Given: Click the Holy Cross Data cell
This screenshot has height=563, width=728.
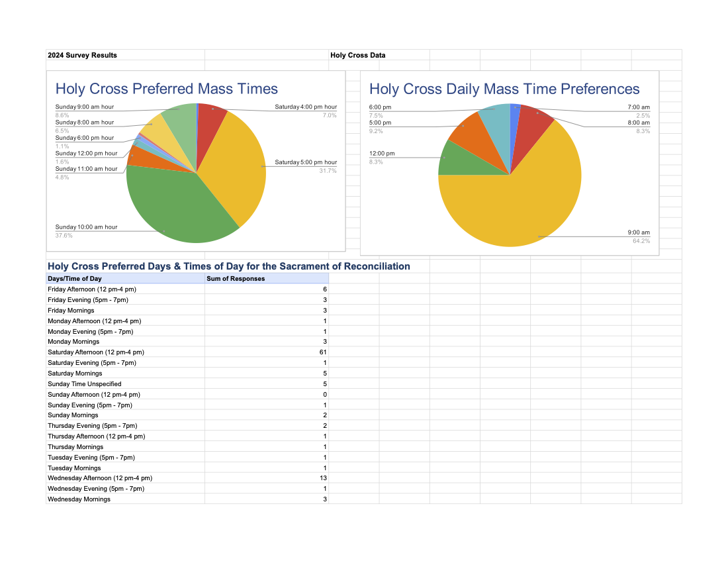Looking at the screenshot, I should [x=357, y=55].
